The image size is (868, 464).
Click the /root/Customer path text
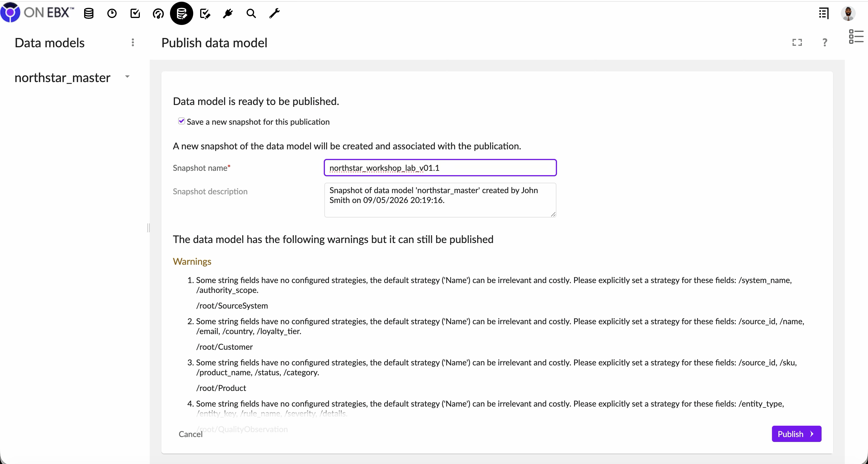(x=225, y=347)
